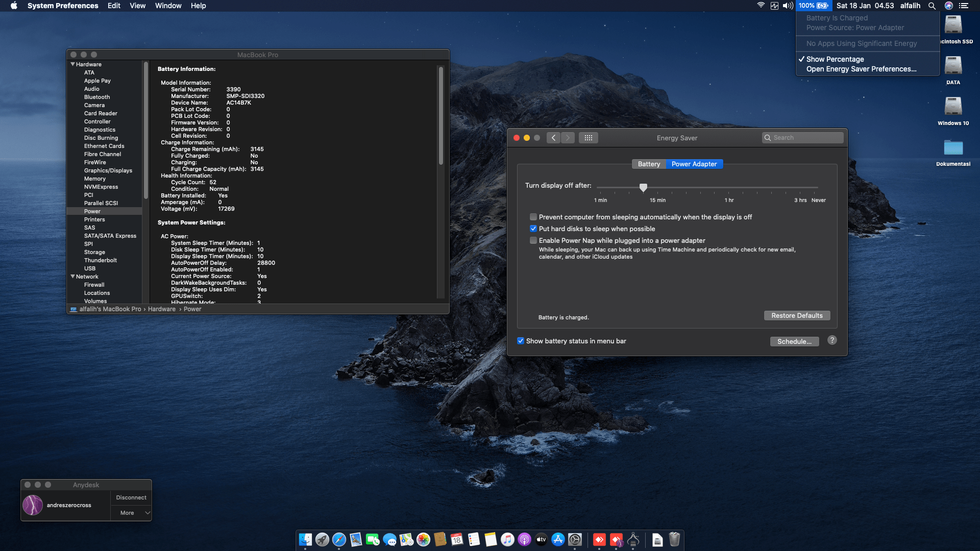Screen dimensions: 980x551
Task: Focus the Energy Saver Search field
Action: [802, 138]
